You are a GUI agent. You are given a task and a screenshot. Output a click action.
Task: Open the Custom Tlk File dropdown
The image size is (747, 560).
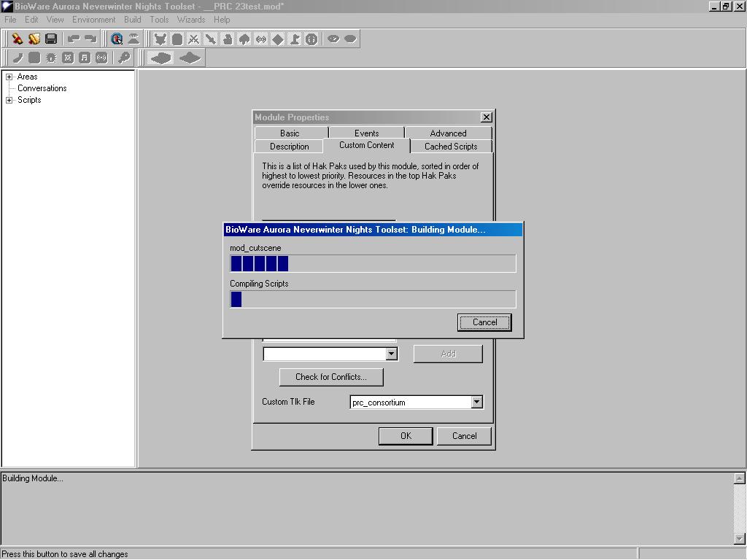click(x=477, y=402)
